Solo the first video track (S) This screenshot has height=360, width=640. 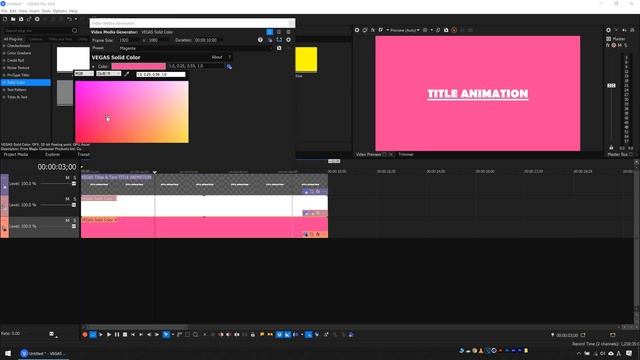[75, 178]
